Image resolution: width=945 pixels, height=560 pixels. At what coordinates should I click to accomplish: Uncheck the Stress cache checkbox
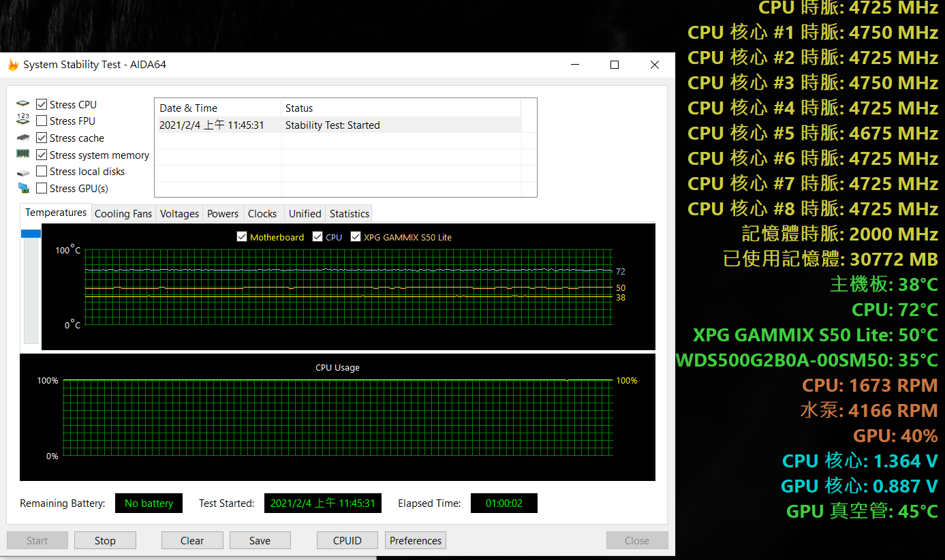[42, 138]
